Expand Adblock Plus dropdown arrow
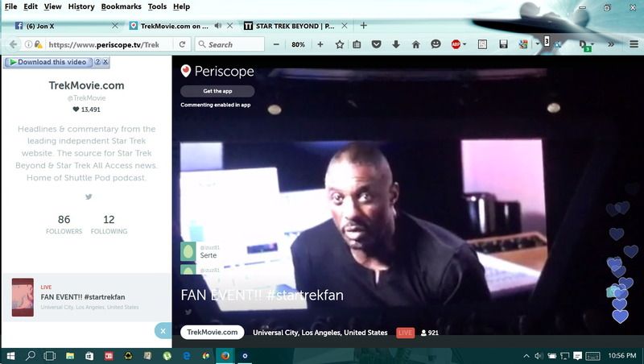Viewport: 644px width, 364px height. pyautogui.click(x=464, y=44)
